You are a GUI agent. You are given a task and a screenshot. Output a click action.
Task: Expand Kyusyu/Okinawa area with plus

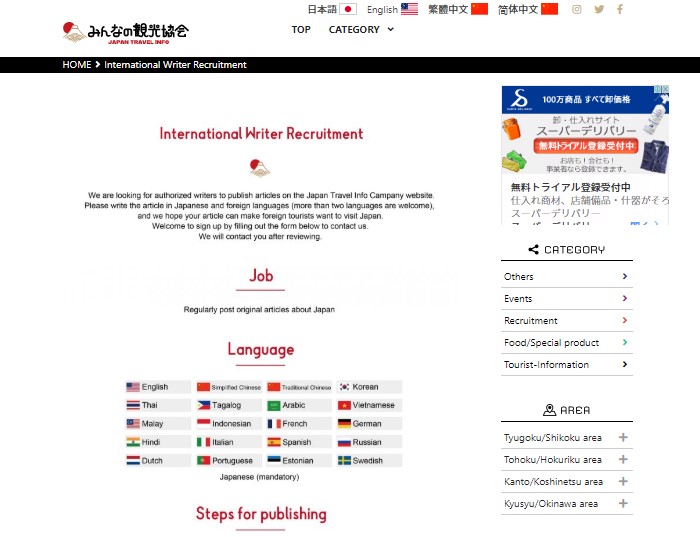(x=623, y=504)
